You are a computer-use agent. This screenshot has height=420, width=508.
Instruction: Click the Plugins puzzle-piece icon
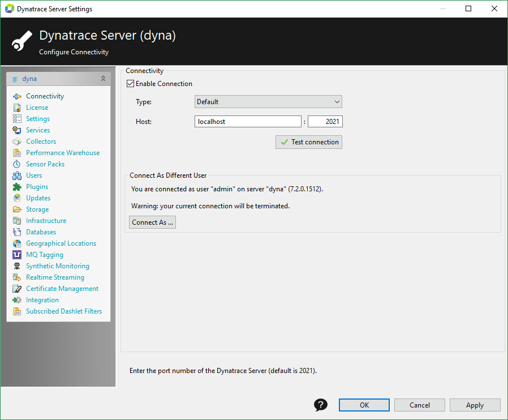(17, 187)
